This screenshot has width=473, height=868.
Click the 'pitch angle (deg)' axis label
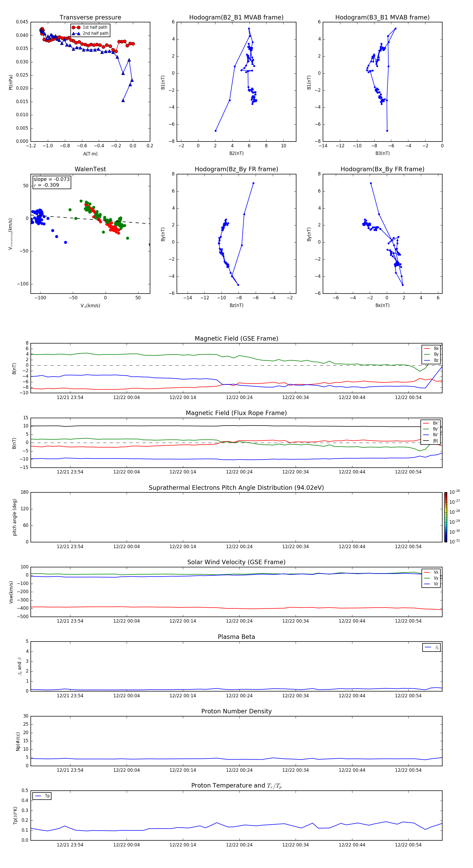(x=14, y=517)
